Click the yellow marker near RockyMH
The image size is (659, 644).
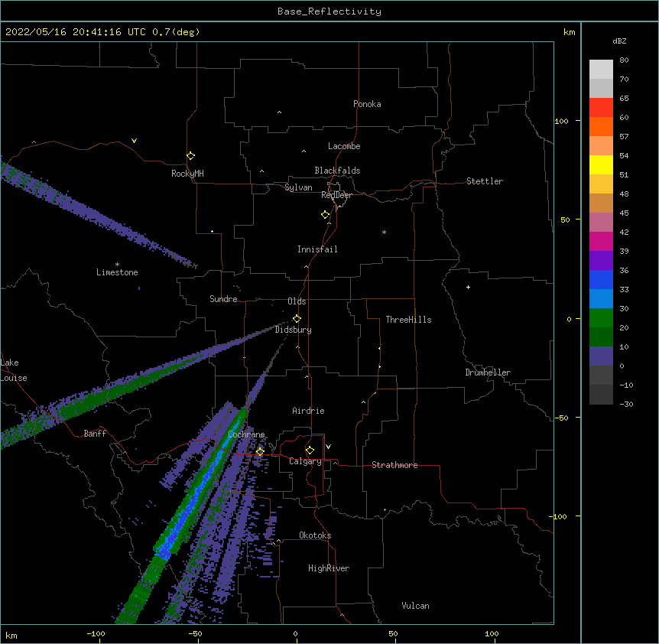(190, 156)
